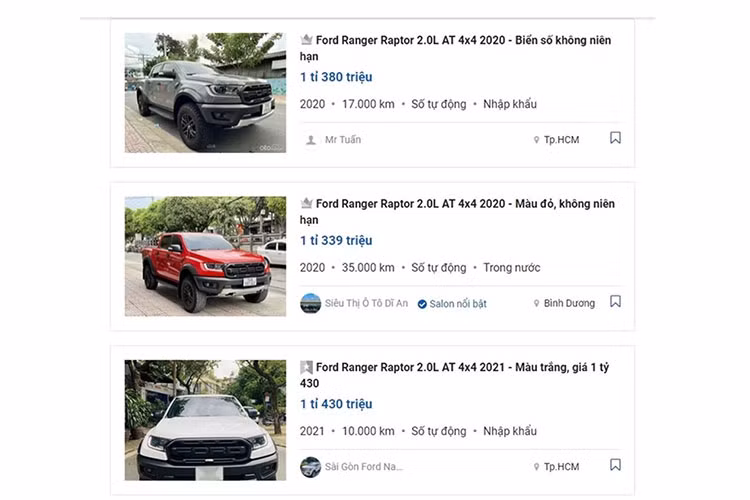750x500 pixels.
Task: Click seller name Mr Tuấn
Action: 343,140
